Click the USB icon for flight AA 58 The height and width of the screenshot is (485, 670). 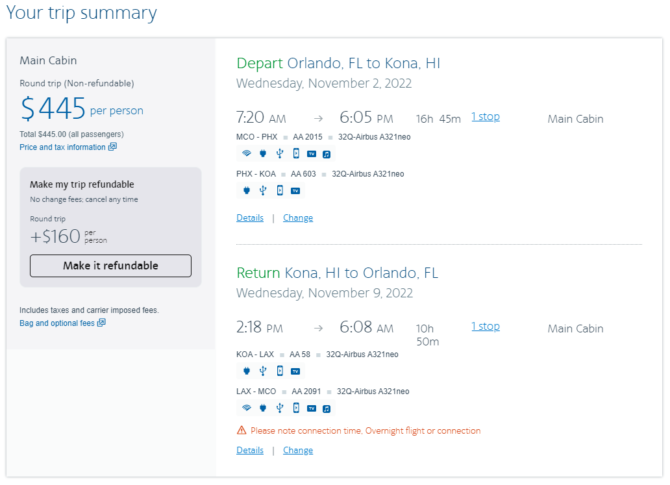tap(263, 371)
